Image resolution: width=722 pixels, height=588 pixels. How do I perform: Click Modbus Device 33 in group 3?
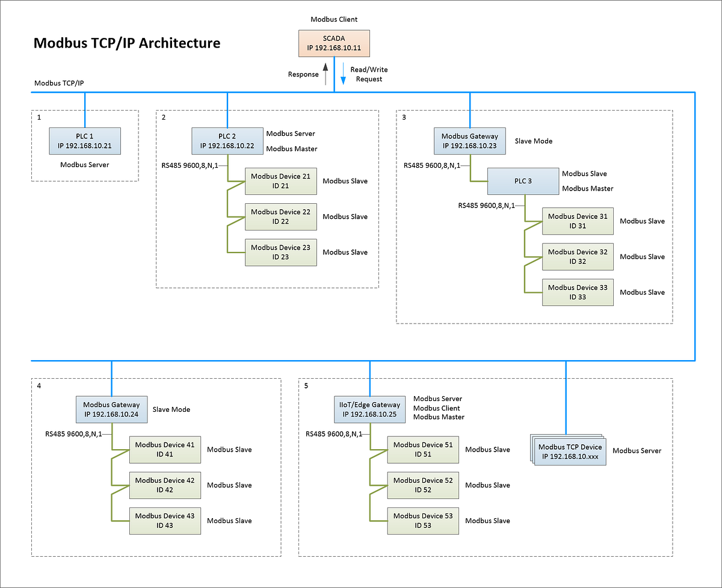point(578,292)
